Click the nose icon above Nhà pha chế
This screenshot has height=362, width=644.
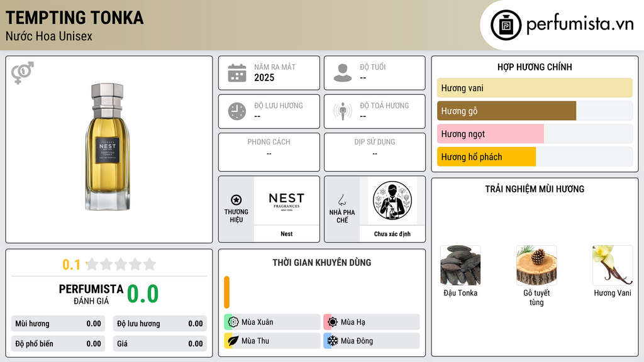tap(341, 200)
